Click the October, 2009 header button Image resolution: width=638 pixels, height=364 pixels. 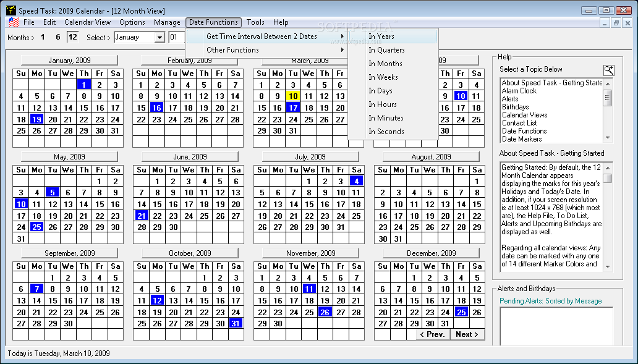coord(190,253)
